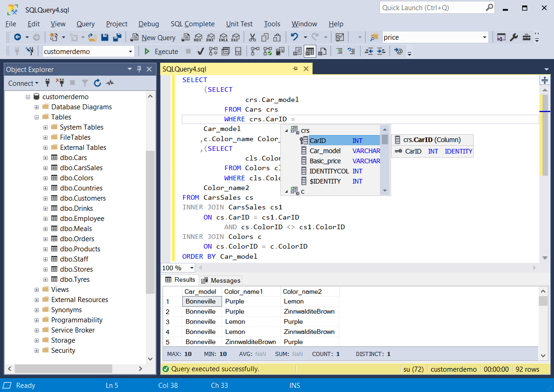This screenshot has height=392, width=554.
Task: Select the DMX query toolbar icon
Action: coord(211,37)
